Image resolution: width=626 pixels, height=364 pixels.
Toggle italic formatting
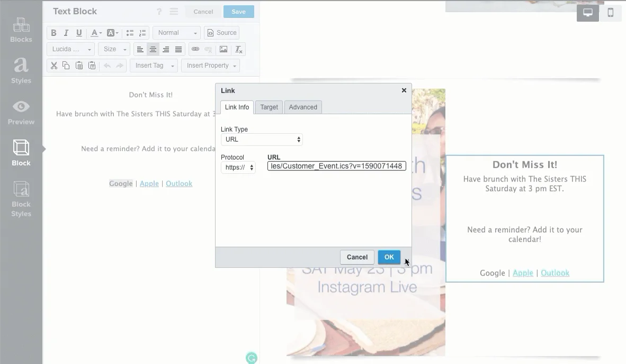(x=66, y=33)
